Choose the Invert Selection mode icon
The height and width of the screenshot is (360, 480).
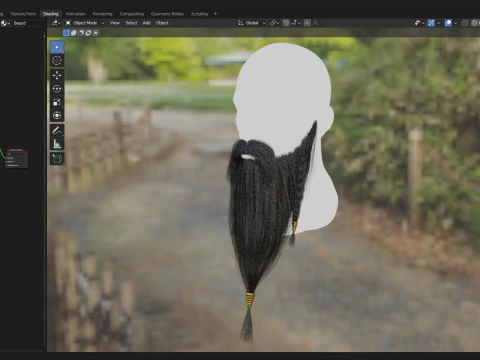pos(88,33)
